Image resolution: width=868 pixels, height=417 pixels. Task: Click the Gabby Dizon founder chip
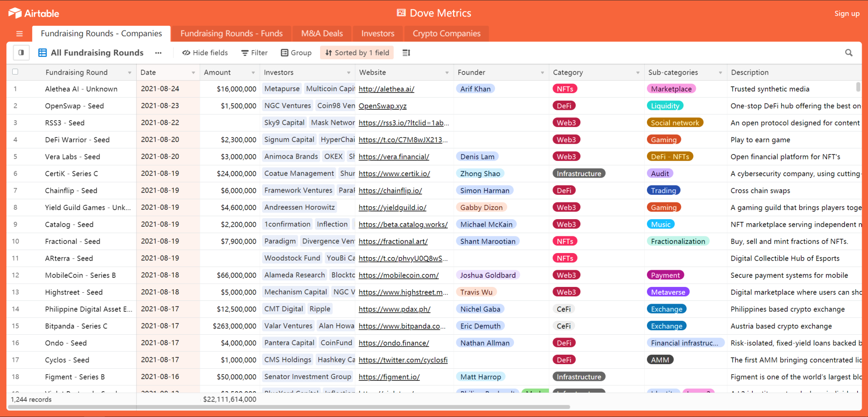click(481, 208)
